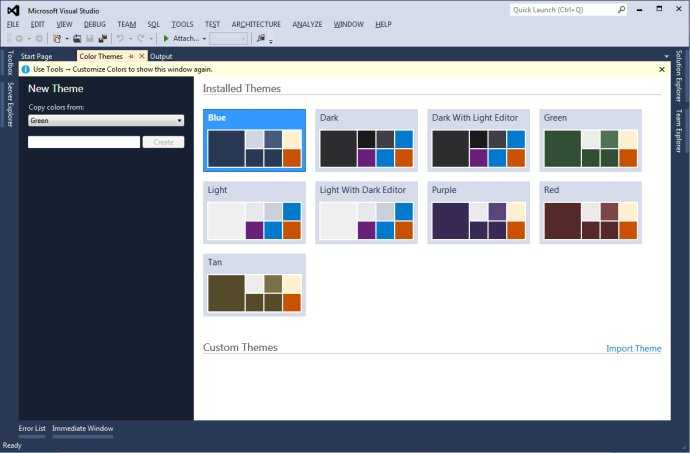This screenshot has width=690, height=453.
Task: Click the Import Theme link
Action: pyautogui.click(x=634, y=348)
